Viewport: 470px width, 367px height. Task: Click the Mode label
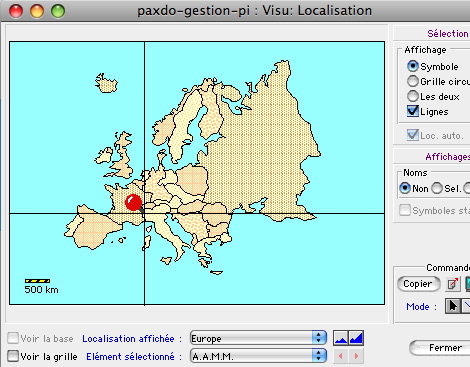421,306
